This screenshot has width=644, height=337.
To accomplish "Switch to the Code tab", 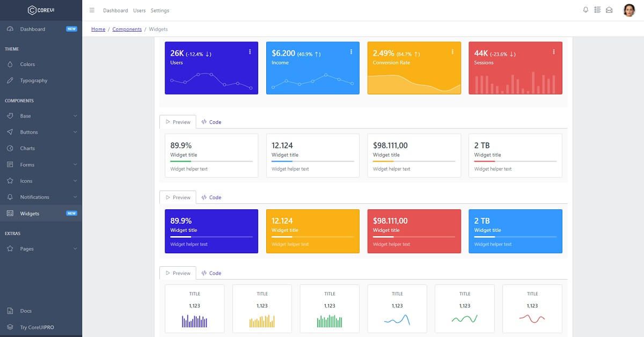I will pyautogui.click(x=211, y=122).
